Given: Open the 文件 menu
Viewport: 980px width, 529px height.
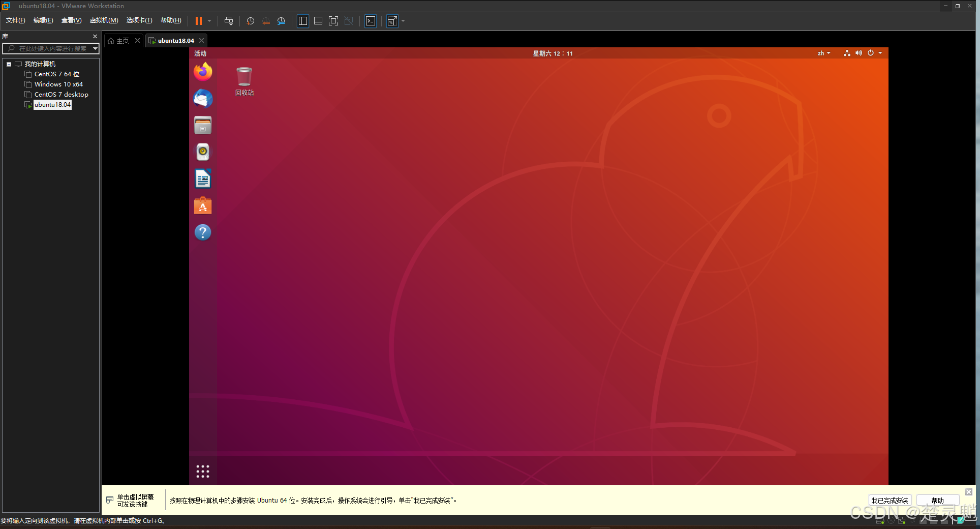Looking at the screenshot, I should [x=15, y=20].
